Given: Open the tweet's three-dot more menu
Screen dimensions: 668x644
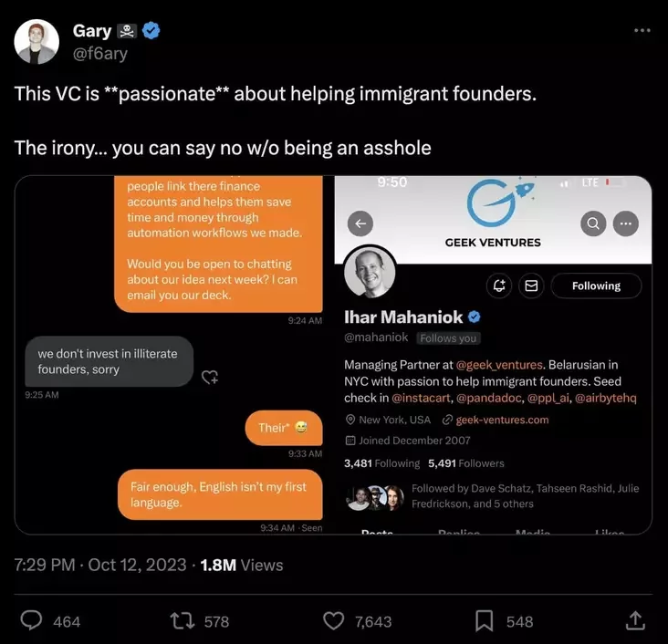Looking at the screenshot, I should click(x=642, y=31).
